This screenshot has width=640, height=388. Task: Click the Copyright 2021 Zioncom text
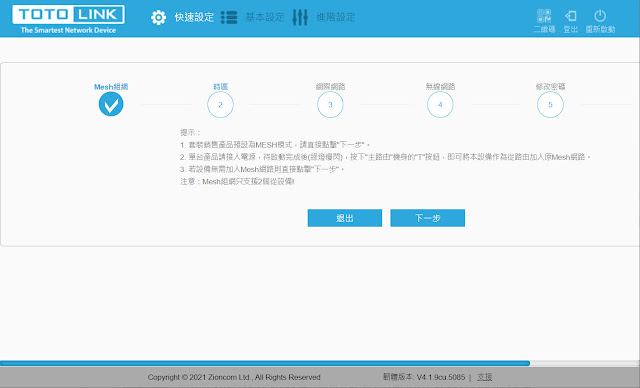point(234,377)
